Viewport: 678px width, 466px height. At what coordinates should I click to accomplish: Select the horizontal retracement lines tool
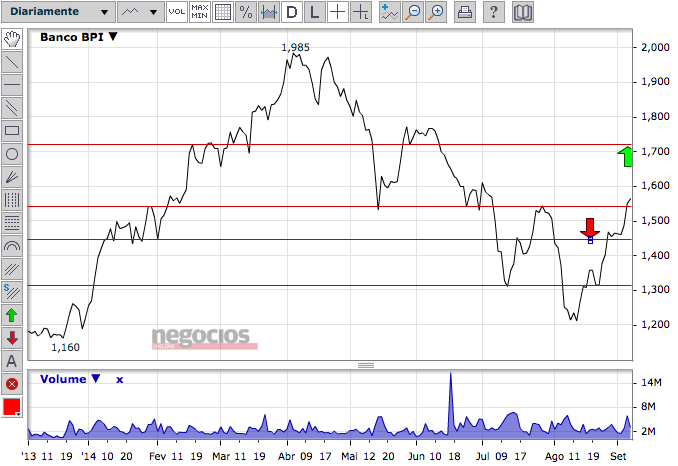[x=12, y=223]
